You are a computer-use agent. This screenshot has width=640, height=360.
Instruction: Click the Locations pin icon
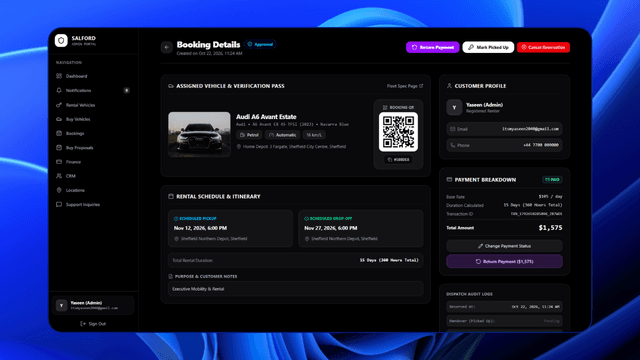[59, 190]
